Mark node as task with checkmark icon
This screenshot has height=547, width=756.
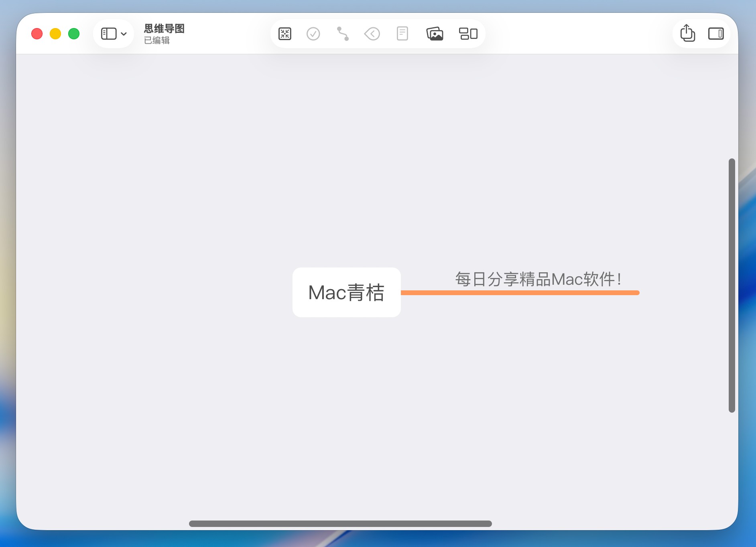(x=313, y=34)
